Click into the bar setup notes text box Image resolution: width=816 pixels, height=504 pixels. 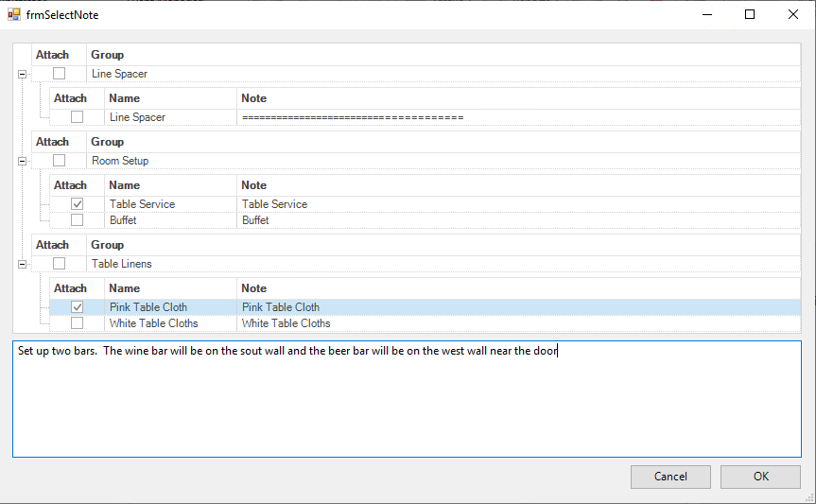tap(407, 399)
